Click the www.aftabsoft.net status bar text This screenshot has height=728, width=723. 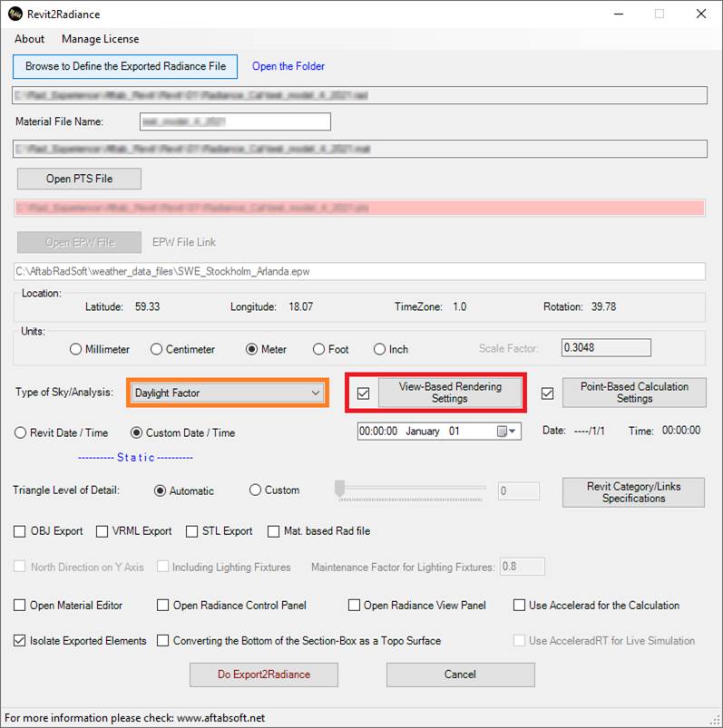tap(221, 718)
